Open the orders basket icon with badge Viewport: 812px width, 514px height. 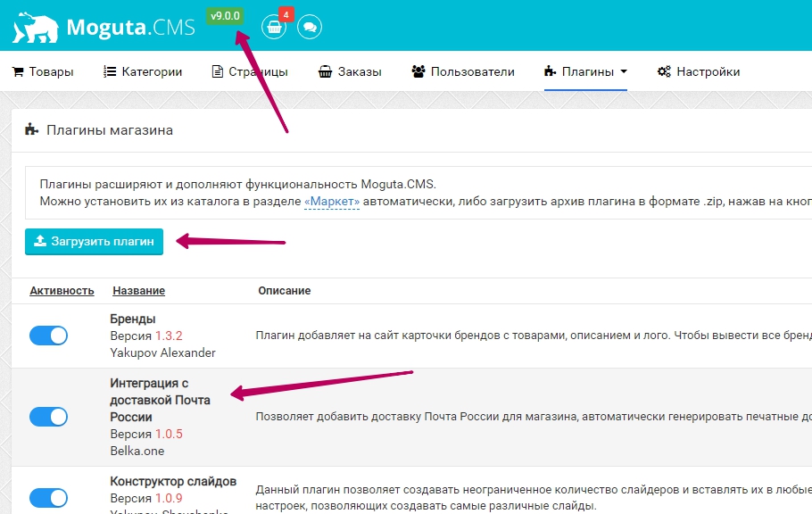coord(274,27)
